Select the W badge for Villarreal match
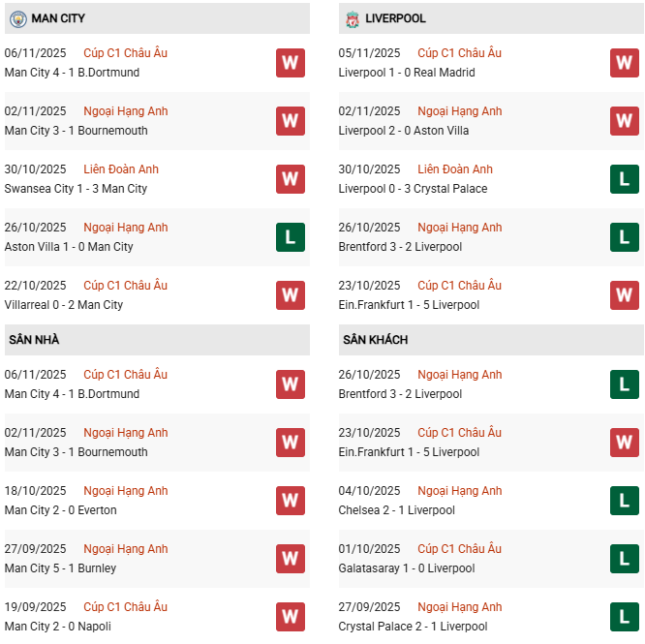 pyautogui.click(x=291, y=295)
